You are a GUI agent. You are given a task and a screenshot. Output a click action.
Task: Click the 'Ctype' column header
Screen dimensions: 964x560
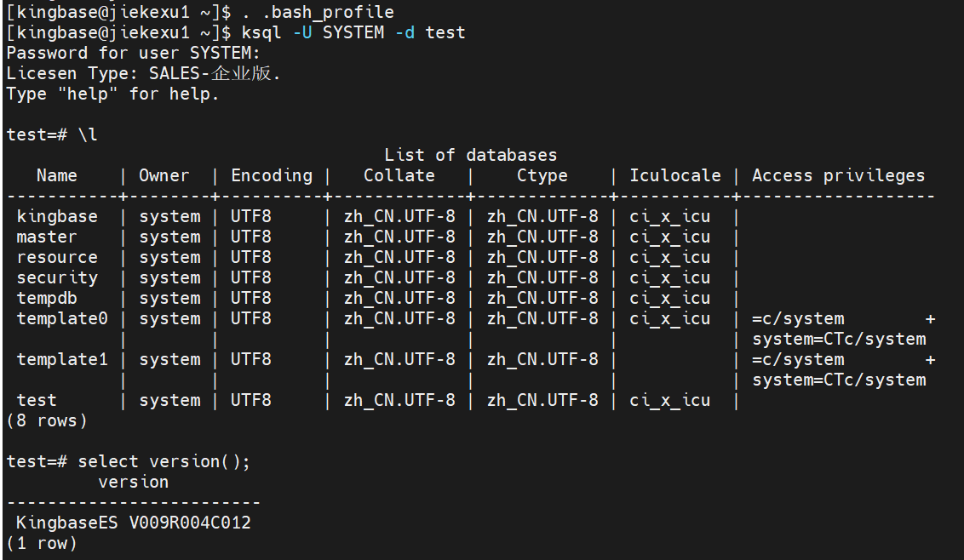pos(542,175)
